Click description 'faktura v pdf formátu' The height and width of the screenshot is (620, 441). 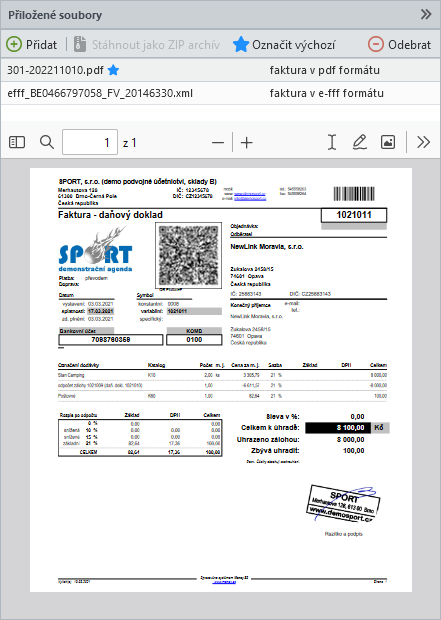[x=324, y=70]
